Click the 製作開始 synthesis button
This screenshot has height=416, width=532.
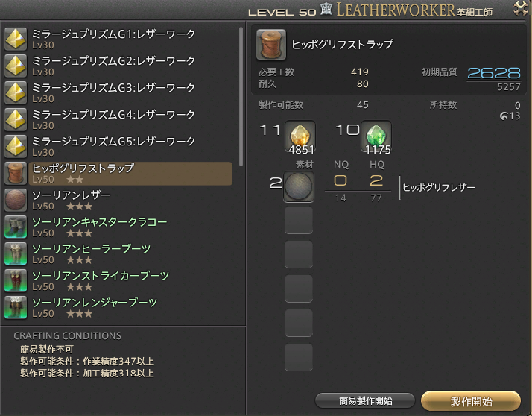(x=471, y=401)
